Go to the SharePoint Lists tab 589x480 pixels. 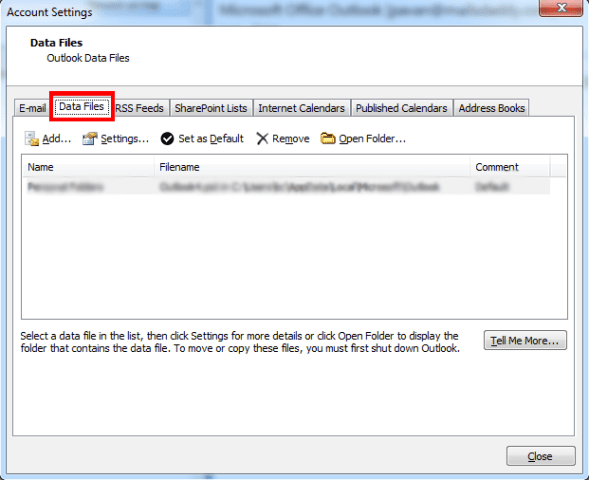coord(211,108)
